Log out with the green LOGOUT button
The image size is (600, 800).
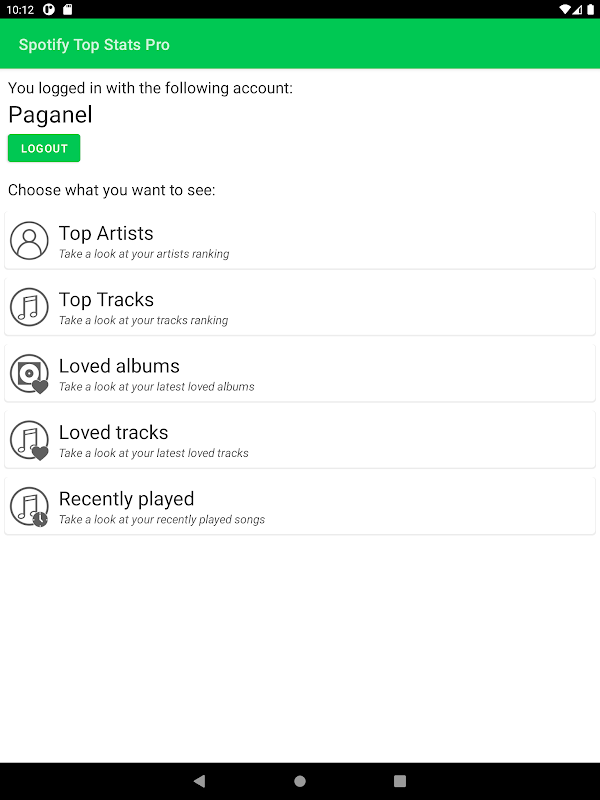[x=44, y=148]
